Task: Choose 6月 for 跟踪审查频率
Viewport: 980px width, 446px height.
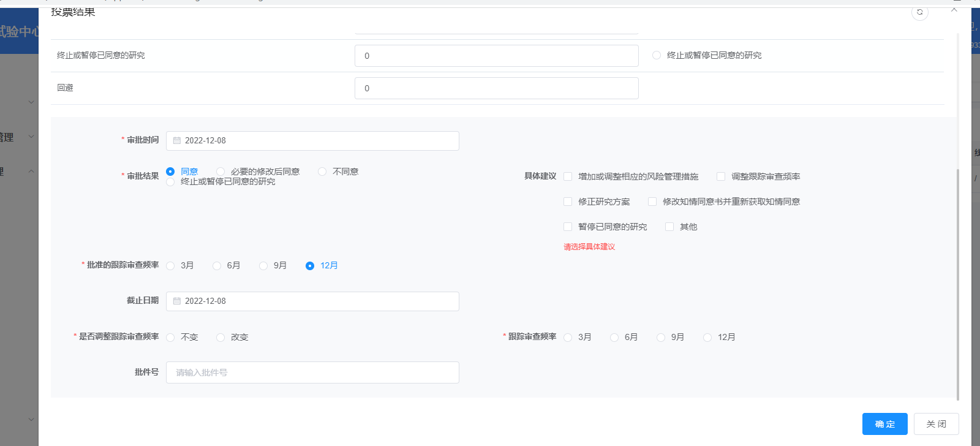Action: pos(614,338)
